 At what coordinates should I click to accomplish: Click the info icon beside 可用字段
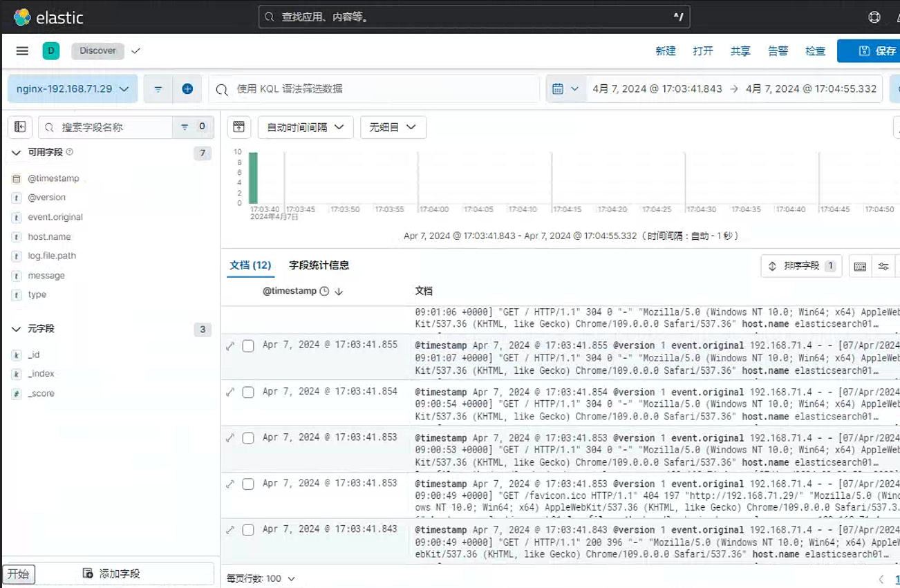point(69,152)
